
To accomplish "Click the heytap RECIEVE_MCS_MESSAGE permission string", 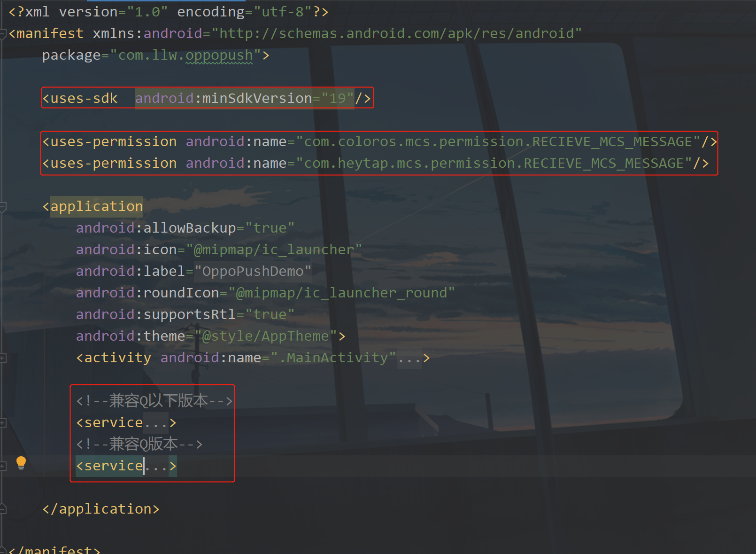I will point(494,164).
